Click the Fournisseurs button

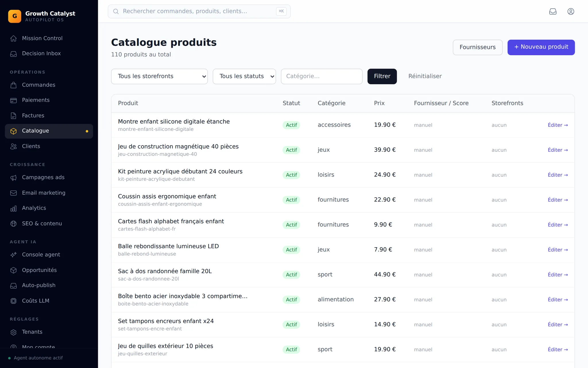click(x=477, y=47)
